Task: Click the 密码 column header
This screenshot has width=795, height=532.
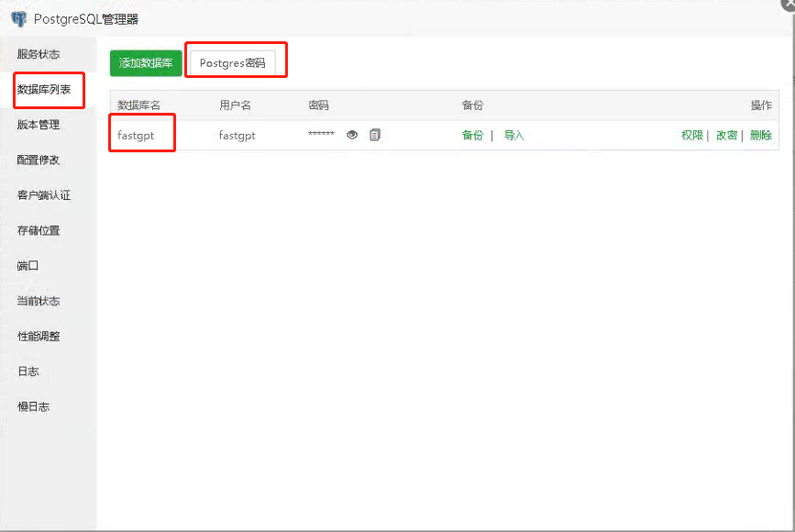Action: (x=318, y=105)
